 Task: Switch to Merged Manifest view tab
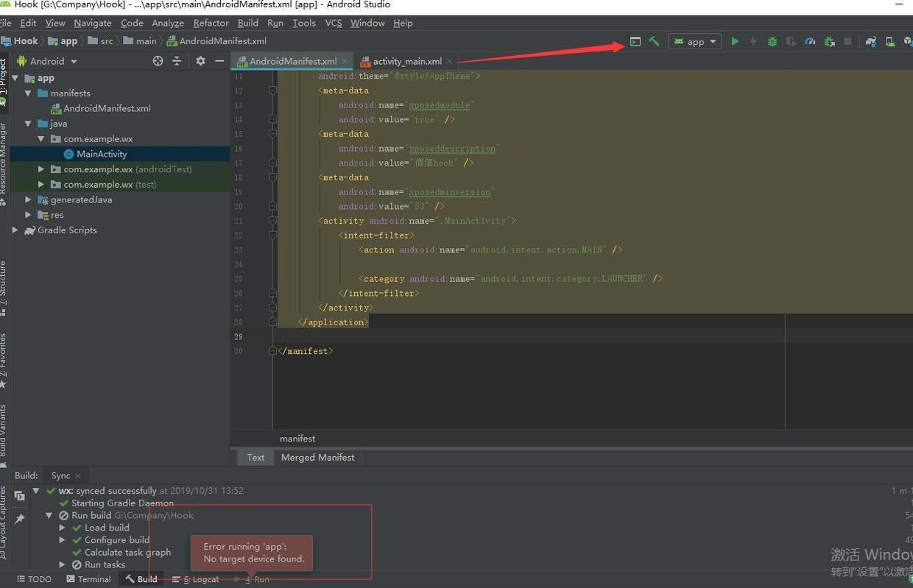tap(317, 457)
